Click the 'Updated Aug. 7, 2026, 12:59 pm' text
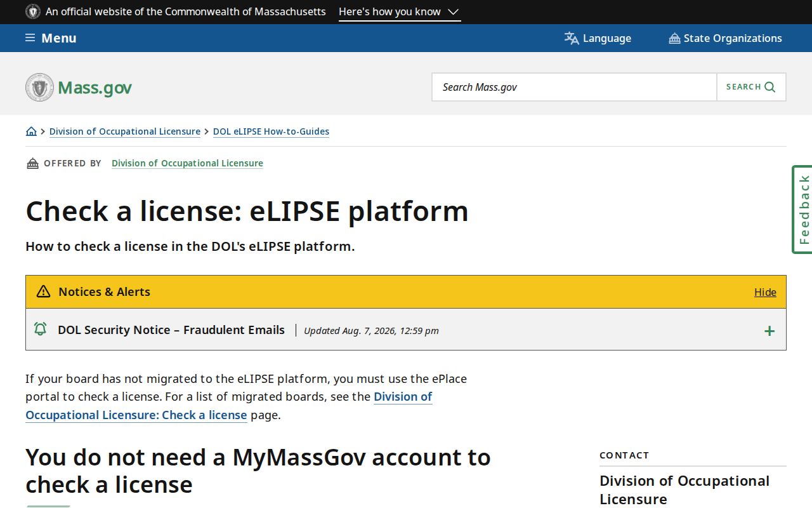 371,331
